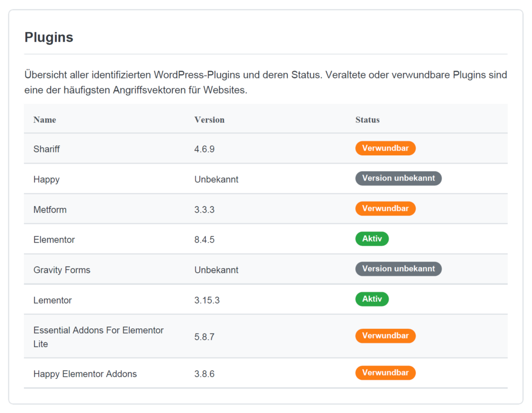Screen dimensions: 532x413
Task: Click the Gravity Forms plugin name
Action: [x=62, y=270]
